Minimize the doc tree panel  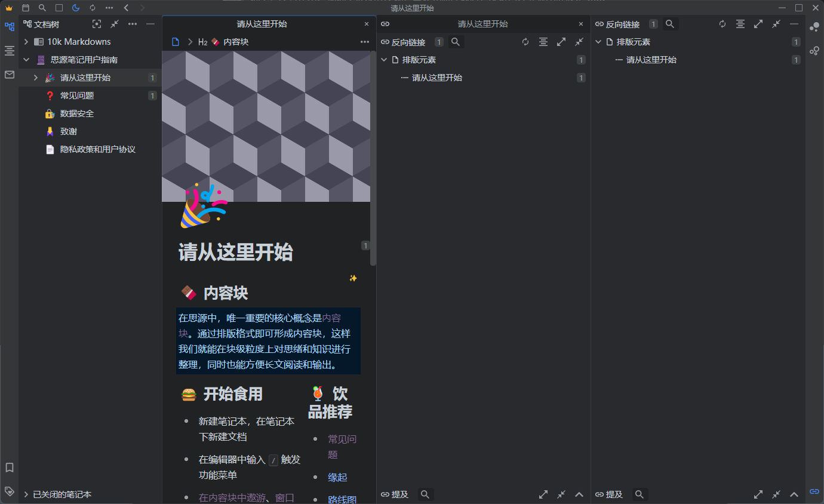150,24
